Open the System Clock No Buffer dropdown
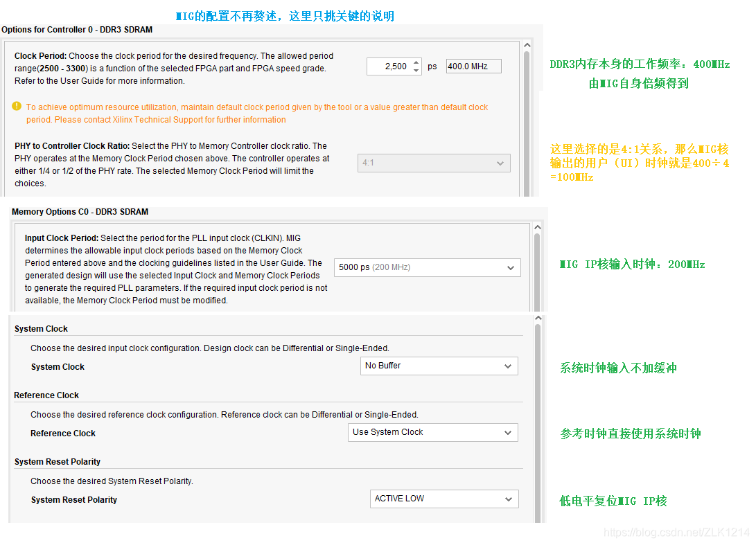Image resolution: width=756 pixels, height=545 pixels. [439, 366]
